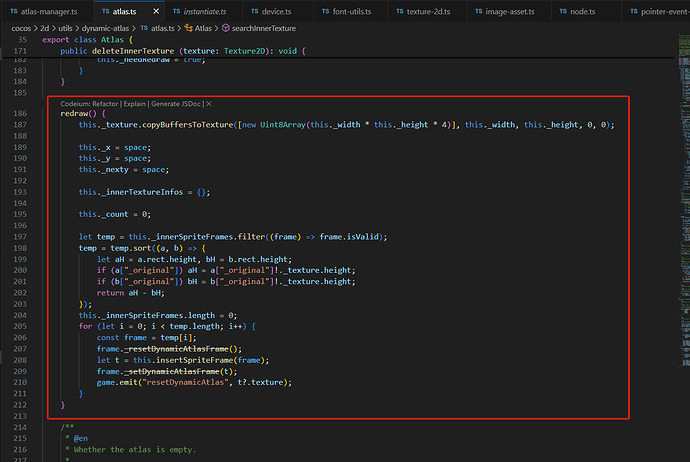Switch to the atlas-manager.ts tab
This screenshot has height=462, width=690.
(x=44, y=11)
